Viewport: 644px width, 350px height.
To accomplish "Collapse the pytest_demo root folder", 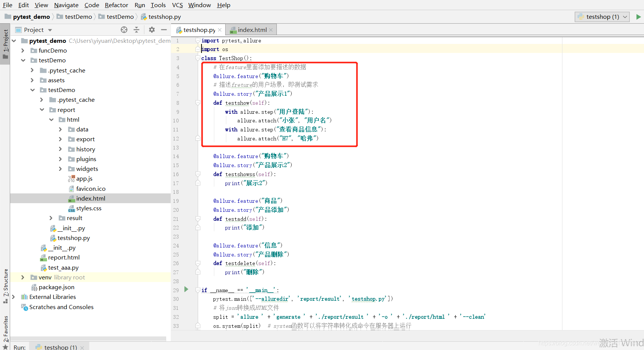I will tap(14, 41).
